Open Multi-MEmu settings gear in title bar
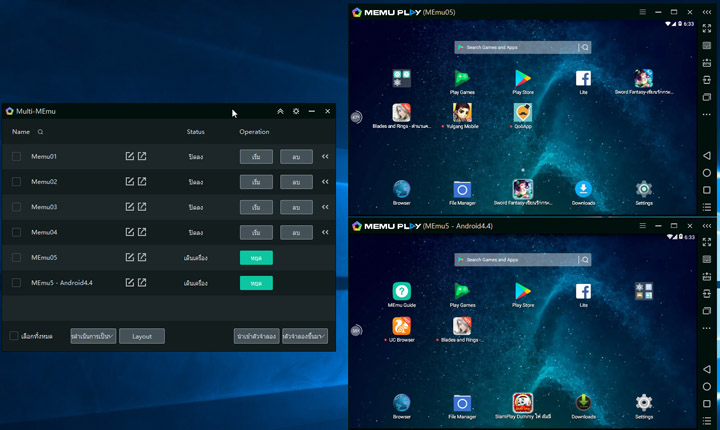 pos(296,111)
